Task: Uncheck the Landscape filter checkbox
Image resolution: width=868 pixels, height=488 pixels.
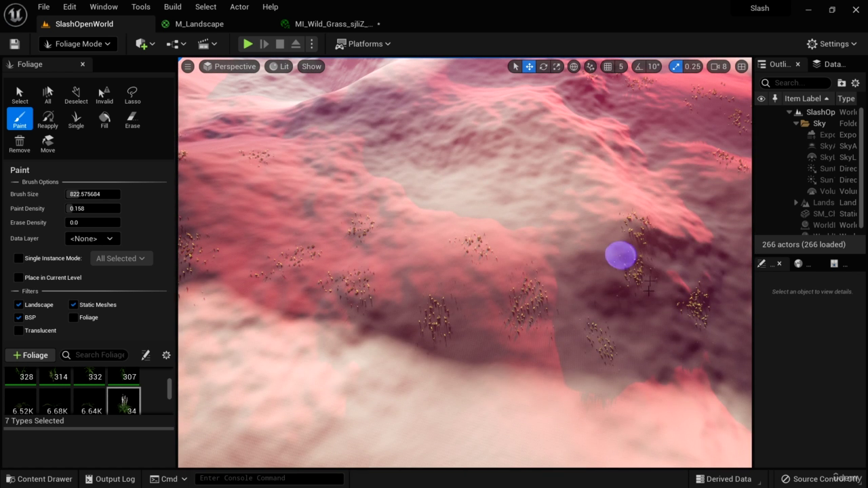Action: pos(18,304)
